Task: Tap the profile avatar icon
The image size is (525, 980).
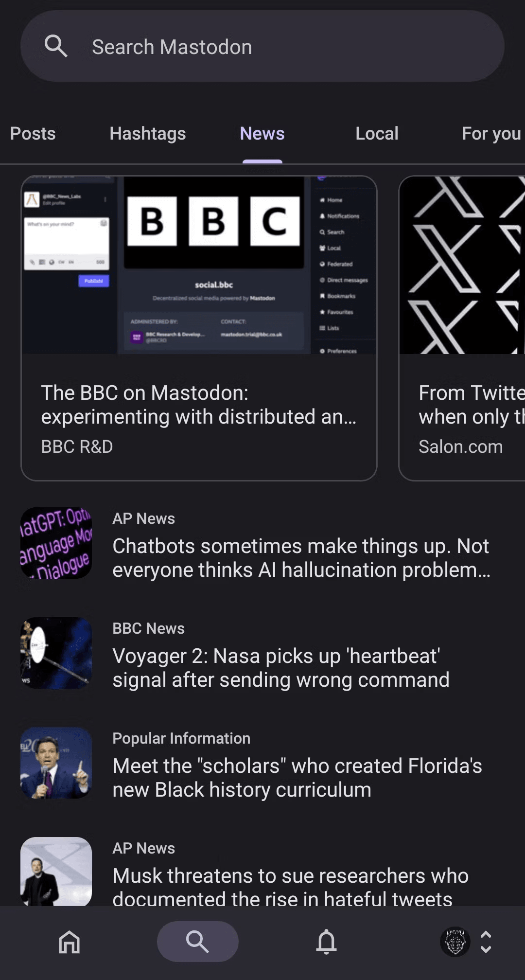Action: pyautogui.click(x=455, y=942)
